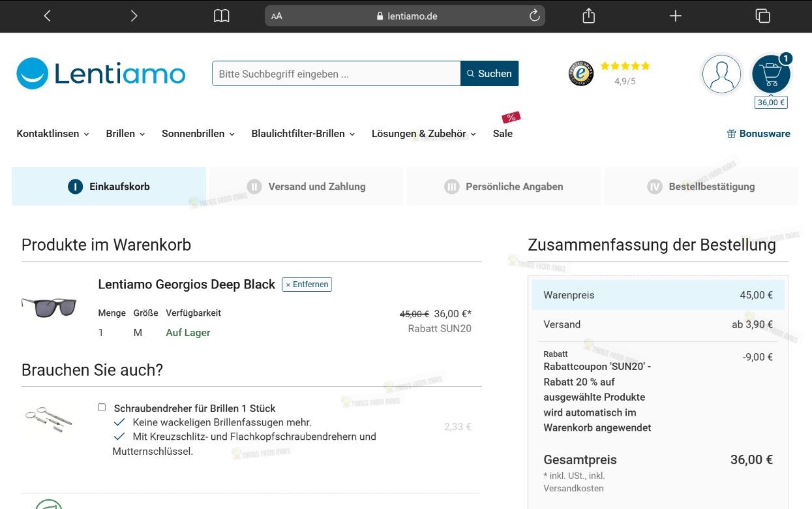Go forward with Safari forward arrow
The width and height of the screenshot is (812, 509).
click(x=134, y=16)
